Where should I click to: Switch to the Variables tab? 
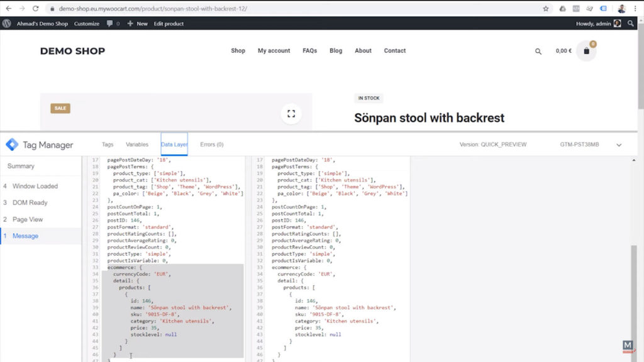137,144
